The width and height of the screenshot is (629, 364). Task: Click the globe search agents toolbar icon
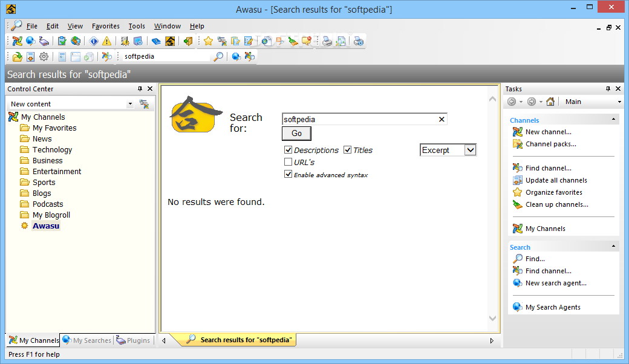pyautogui.click(x=30, y=41)
